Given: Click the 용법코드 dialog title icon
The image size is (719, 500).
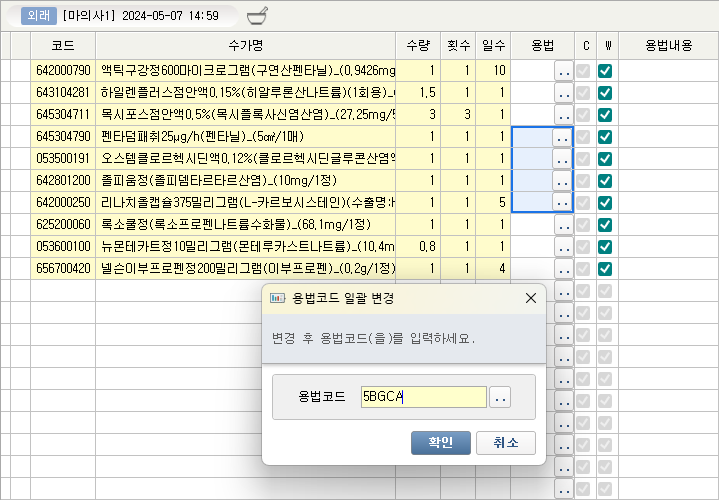Looking at the screenshot, I should pos(279,298).
